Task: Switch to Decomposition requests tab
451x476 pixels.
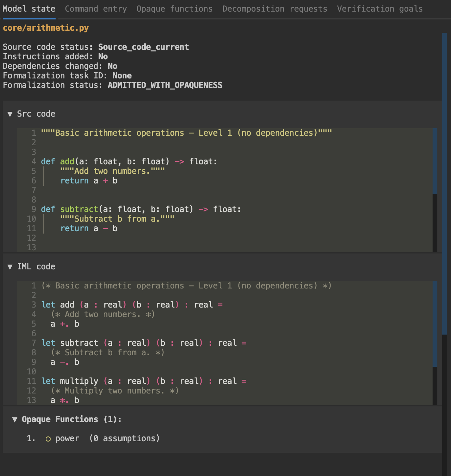Action: point(274,9)
